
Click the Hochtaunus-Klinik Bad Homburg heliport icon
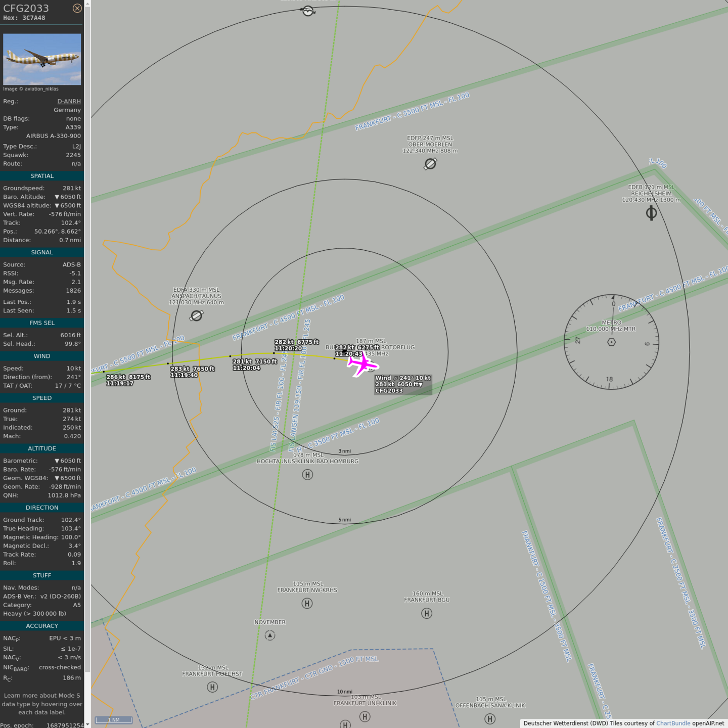pyautogui.click(x=307, y=475)
